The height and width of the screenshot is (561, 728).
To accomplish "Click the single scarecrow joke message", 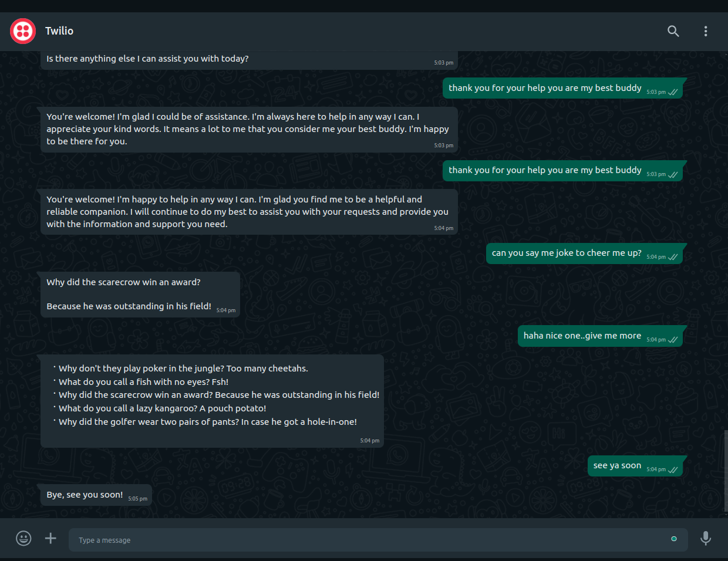I will [x=129, y=294].
